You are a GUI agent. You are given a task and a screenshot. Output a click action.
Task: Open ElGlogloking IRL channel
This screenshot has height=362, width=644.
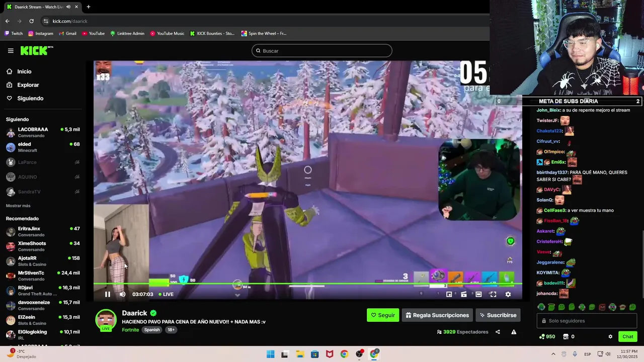click(43, 335)
